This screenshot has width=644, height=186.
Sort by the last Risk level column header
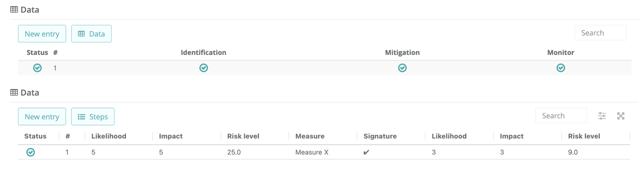click(x=584, y=136)
